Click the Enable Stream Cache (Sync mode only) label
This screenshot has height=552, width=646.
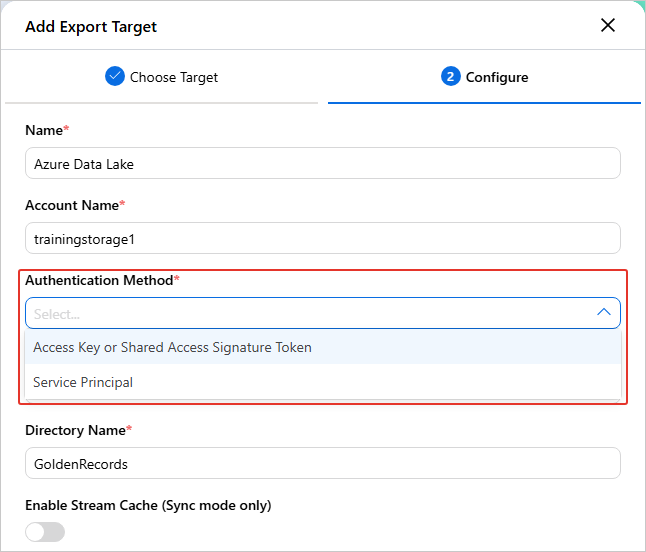coord(148,505)
